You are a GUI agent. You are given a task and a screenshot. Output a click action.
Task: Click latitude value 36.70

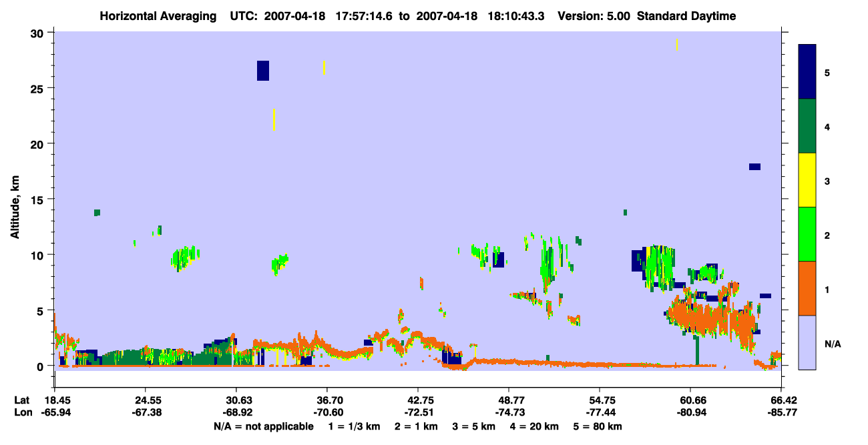point(327,400)
